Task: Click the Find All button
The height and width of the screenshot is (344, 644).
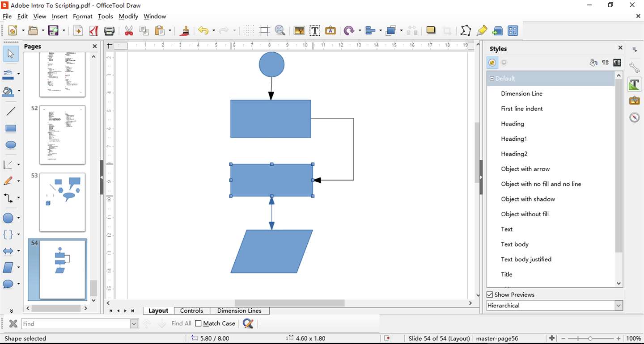Action: (181, 323)
